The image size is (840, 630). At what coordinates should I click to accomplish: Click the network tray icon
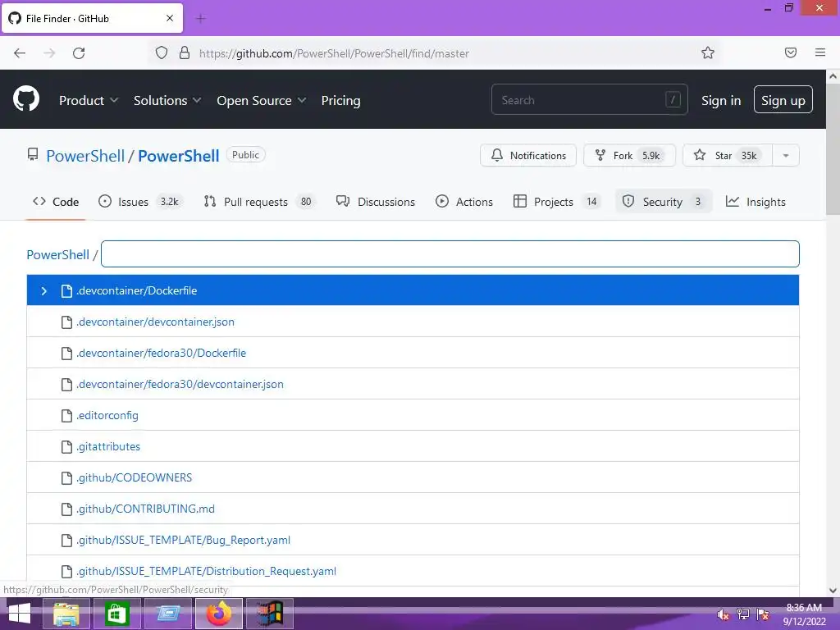pyautogui.click(x=743, y=614)
